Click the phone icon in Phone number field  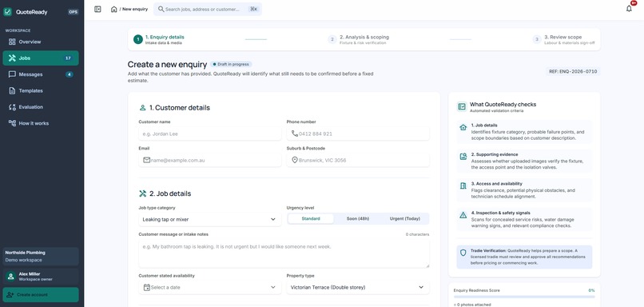coord(295,134)
